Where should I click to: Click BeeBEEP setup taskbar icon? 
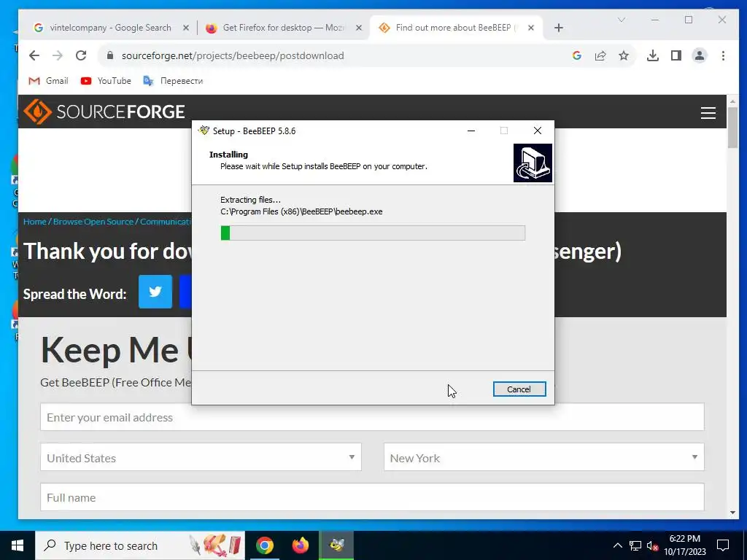[336, 545]
